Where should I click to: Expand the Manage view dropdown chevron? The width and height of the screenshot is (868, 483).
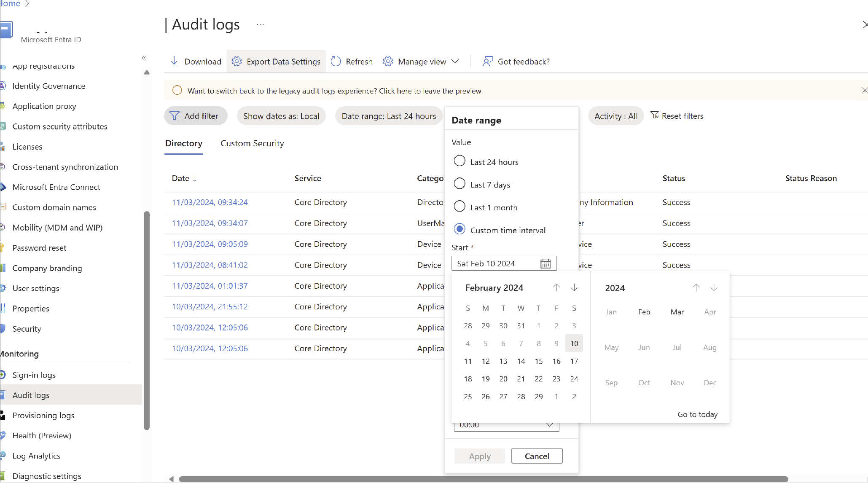point(455,62)
